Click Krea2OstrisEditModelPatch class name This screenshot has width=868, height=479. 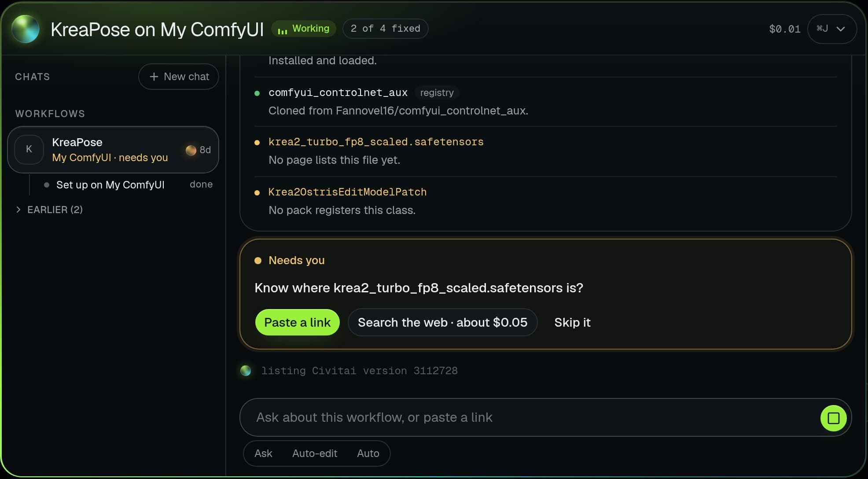347,192
